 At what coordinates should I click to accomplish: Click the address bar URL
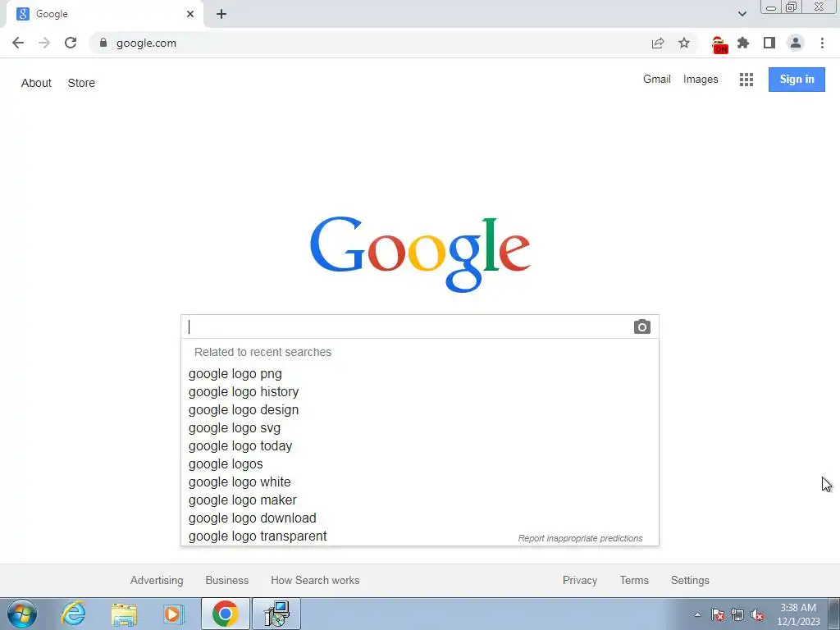146,43
